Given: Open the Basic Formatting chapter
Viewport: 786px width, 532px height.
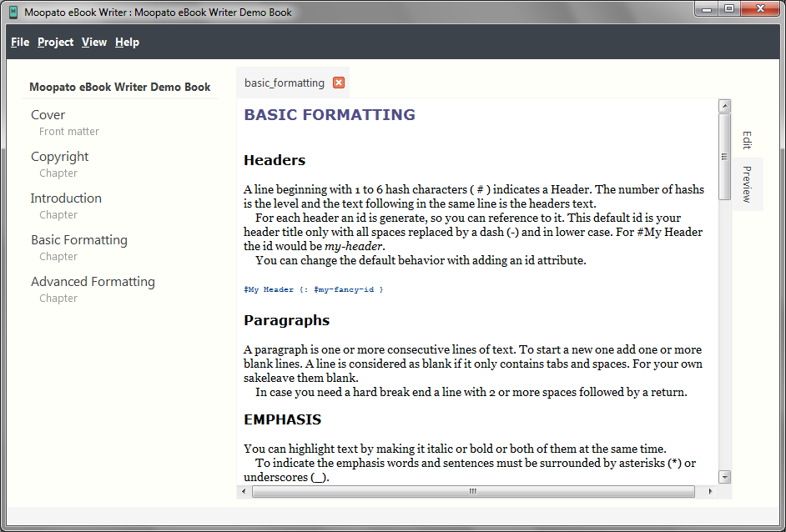Looking at the screenshot, I should pos(79,240).
